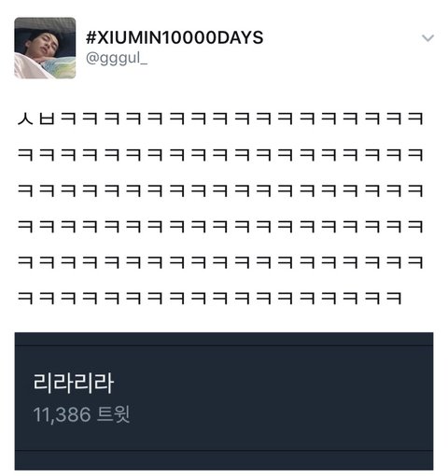Click the ㅅㅂ characters starting the tweet
The height and width of the screenshot is (476, 448).
pos(36,119)
